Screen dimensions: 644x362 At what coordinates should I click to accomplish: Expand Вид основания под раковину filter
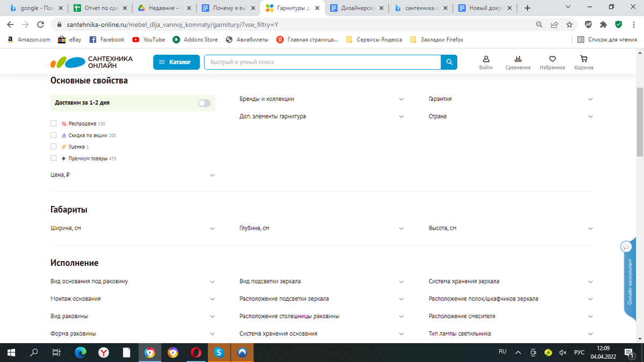(133, 282)
